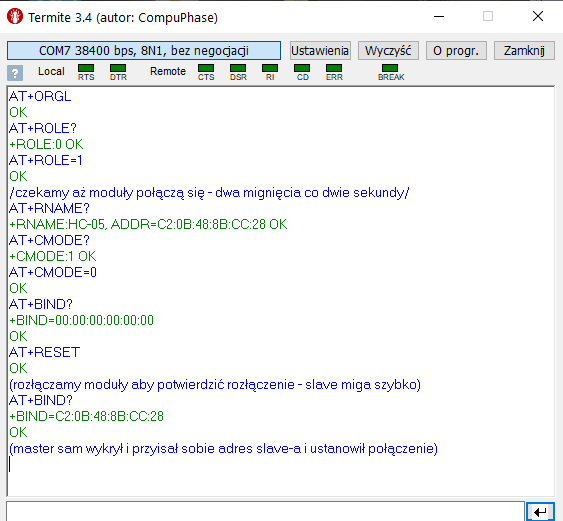Click the CTS status indicator
Screen dimensions: 563x521
[x=206, y=68]
